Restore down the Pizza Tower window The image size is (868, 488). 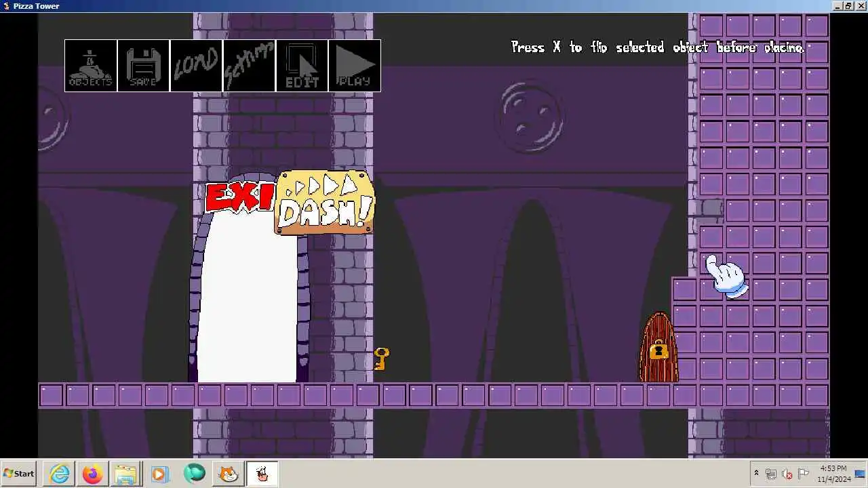coord(848,6)
